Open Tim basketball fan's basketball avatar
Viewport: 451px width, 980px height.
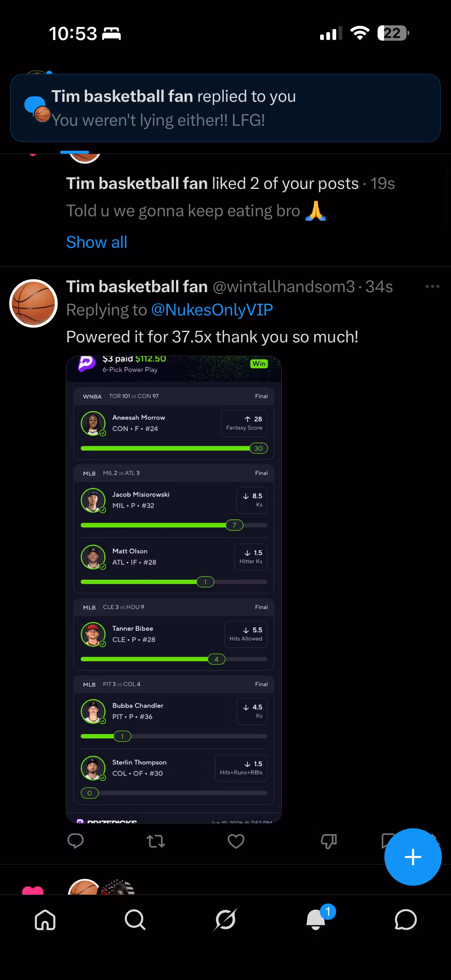point(33,303)
